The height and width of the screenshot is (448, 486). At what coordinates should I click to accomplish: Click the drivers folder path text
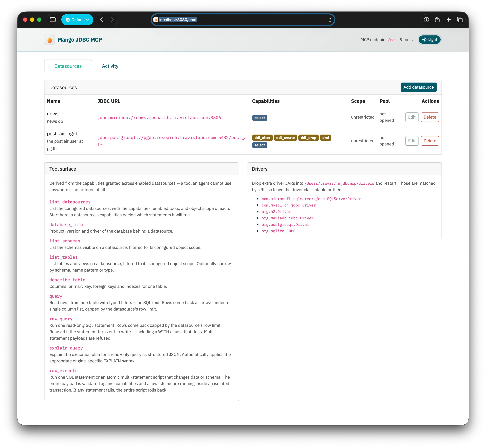(339, 183)
